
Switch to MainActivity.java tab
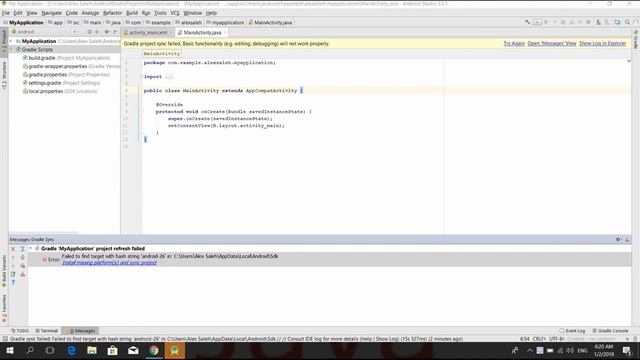coord(202,32)
